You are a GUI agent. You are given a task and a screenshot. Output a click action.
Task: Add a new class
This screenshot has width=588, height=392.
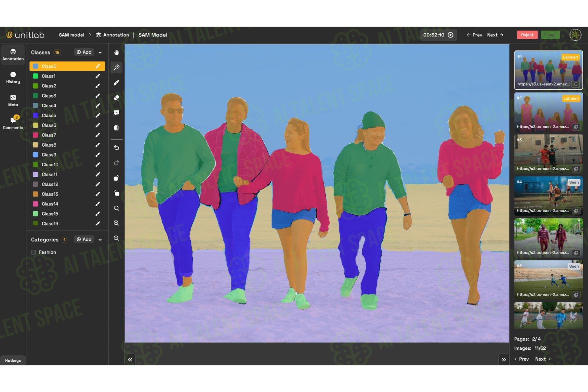click(84, 52)
